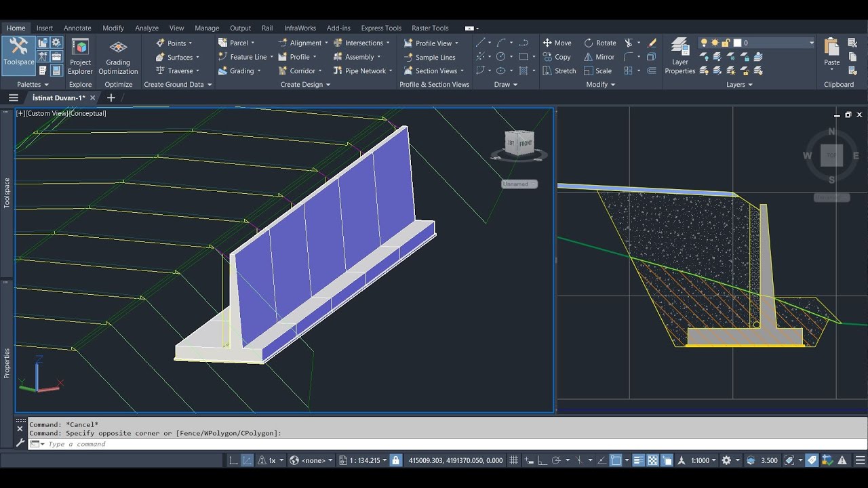Image resolution: width=868 pixels, height=488 pixels.
Task: Open Layer Properties manager
Action: tap(679, 56)
